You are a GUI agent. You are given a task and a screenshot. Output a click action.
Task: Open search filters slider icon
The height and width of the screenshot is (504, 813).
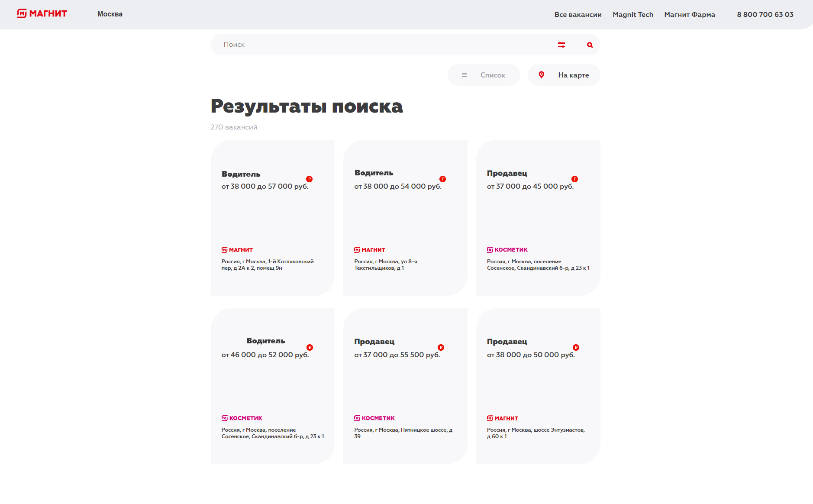click(x=561, y=45)
